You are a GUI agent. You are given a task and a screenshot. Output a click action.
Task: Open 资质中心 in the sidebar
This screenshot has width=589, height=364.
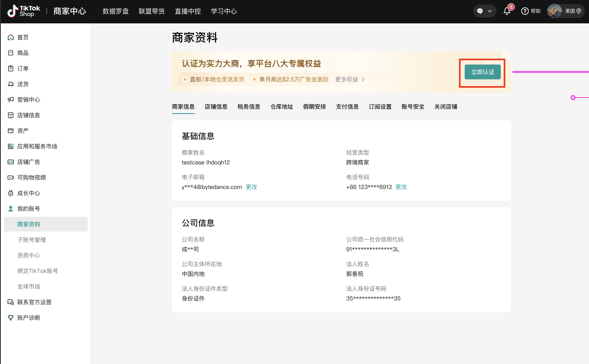[29, 255]
